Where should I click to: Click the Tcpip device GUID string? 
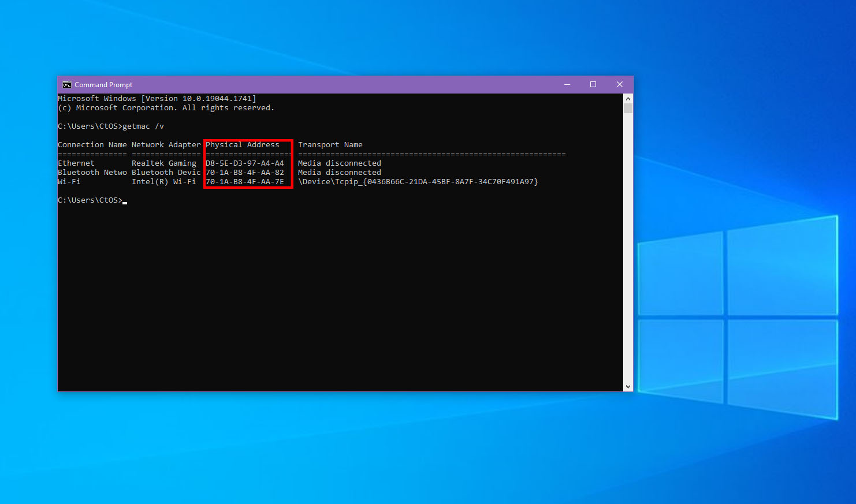click(x=419, y=181)
